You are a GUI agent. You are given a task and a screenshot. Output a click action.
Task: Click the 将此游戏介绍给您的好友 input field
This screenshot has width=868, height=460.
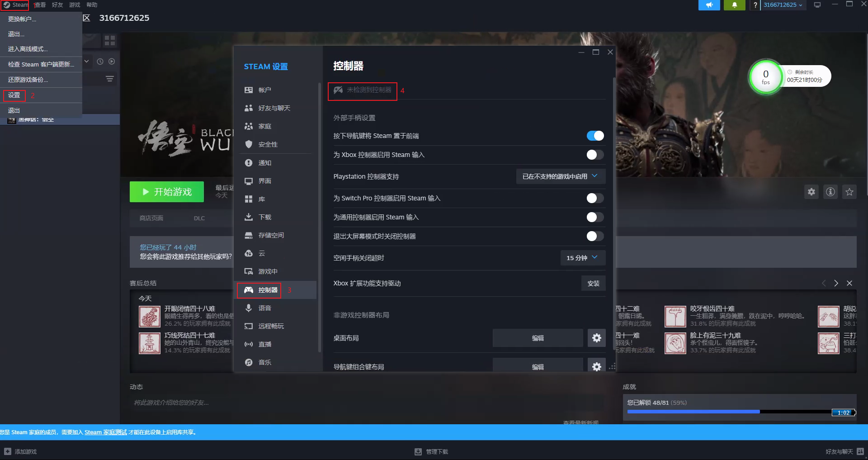(367, 403)
